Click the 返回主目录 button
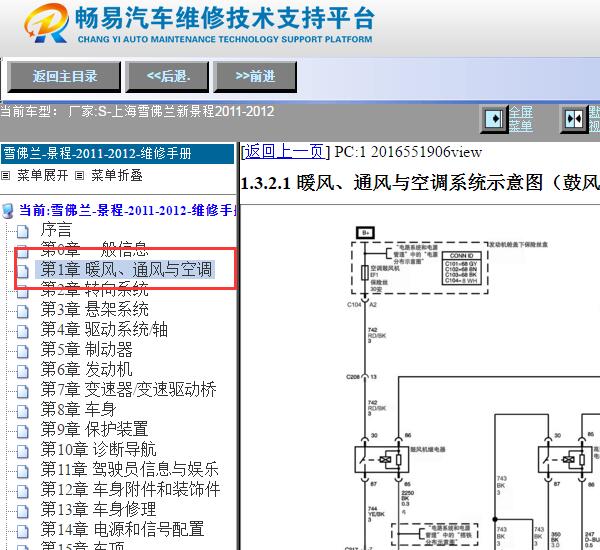Viewport: 600px width, 550px height. point(64,77)
